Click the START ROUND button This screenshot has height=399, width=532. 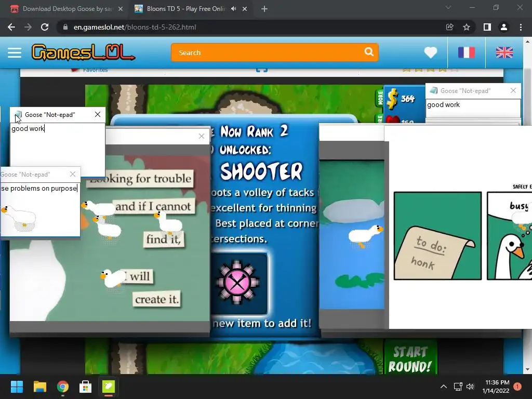(410, 359)
